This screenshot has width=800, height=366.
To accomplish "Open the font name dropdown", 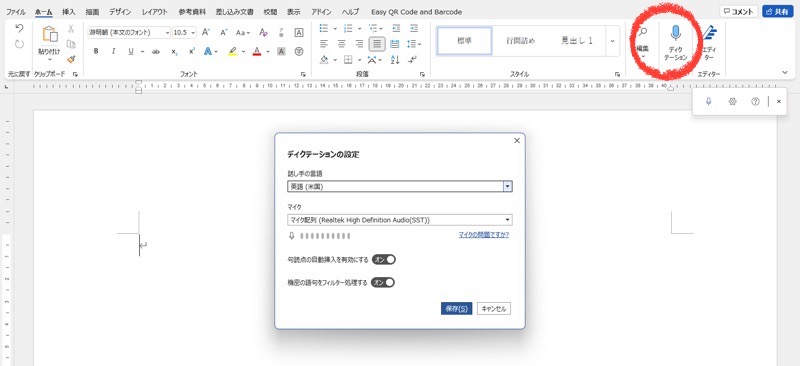I will 167,32.
